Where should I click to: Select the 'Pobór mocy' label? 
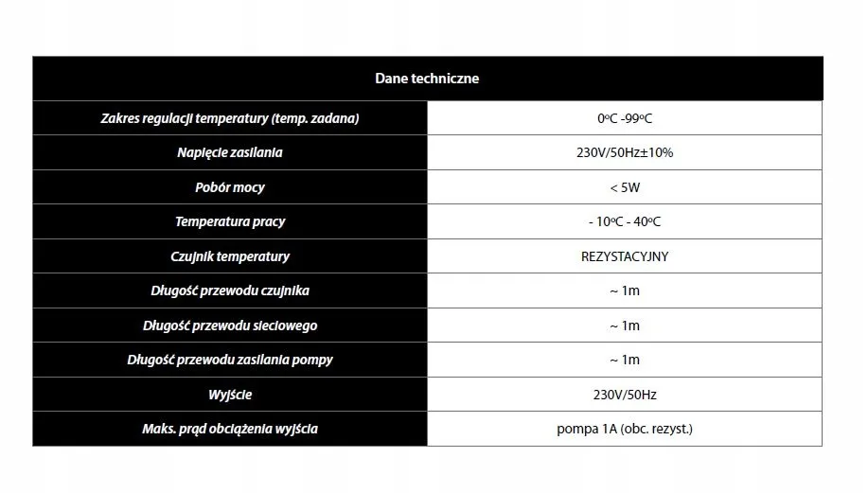(x=230, y=187)
